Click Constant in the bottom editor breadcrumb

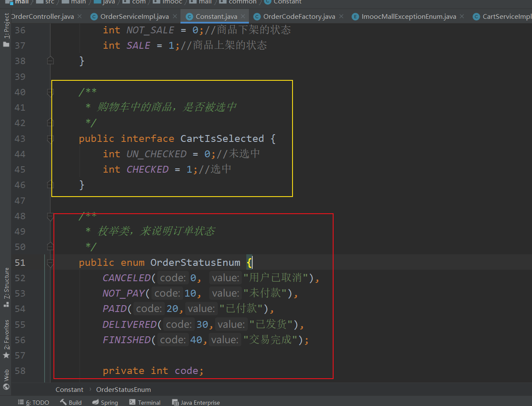tap(69, 389)
